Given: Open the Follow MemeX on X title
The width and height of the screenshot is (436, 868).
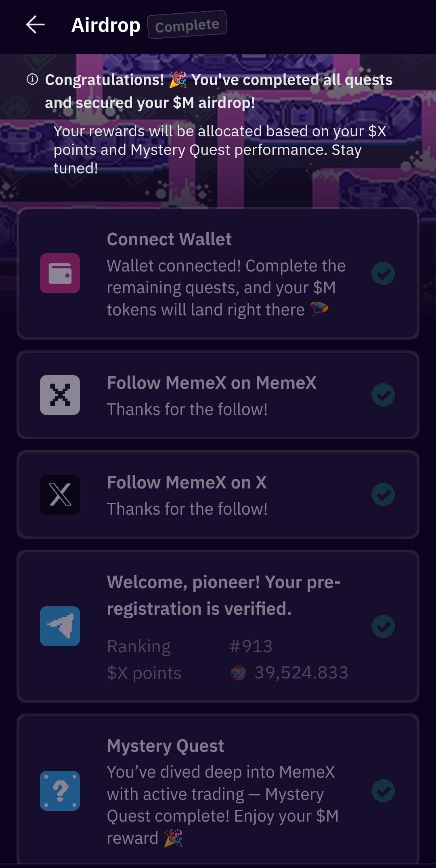Looking at the screenshot, I should point(187,482).
